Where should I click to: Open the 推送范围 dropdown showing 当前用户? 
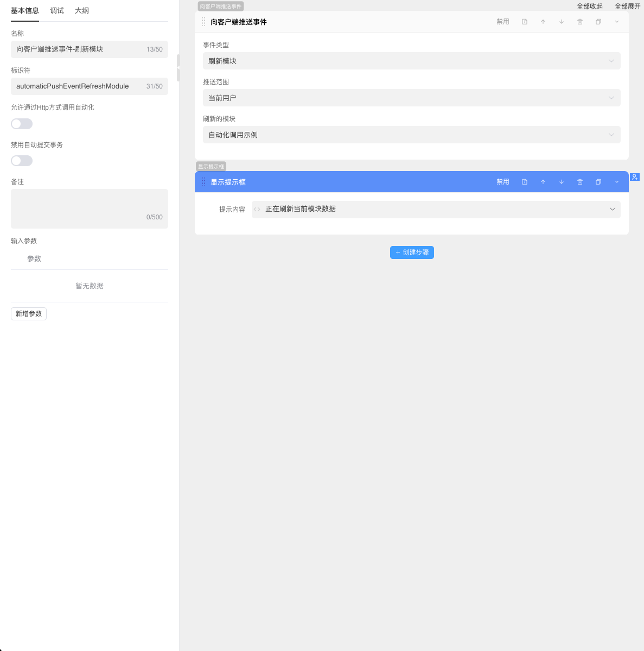click(411, 98)
